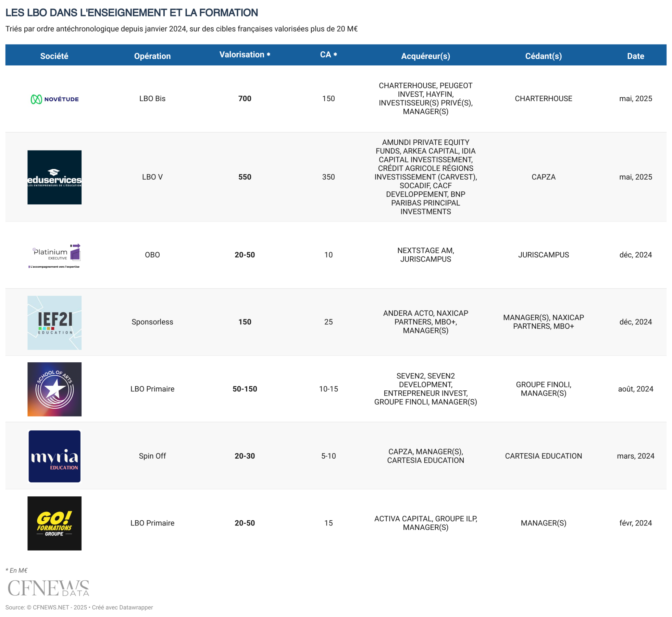Image resolution: width=672 pixels, height=617 pixels.
Task: Sort by the Date column header
Action: pos(635,56)
